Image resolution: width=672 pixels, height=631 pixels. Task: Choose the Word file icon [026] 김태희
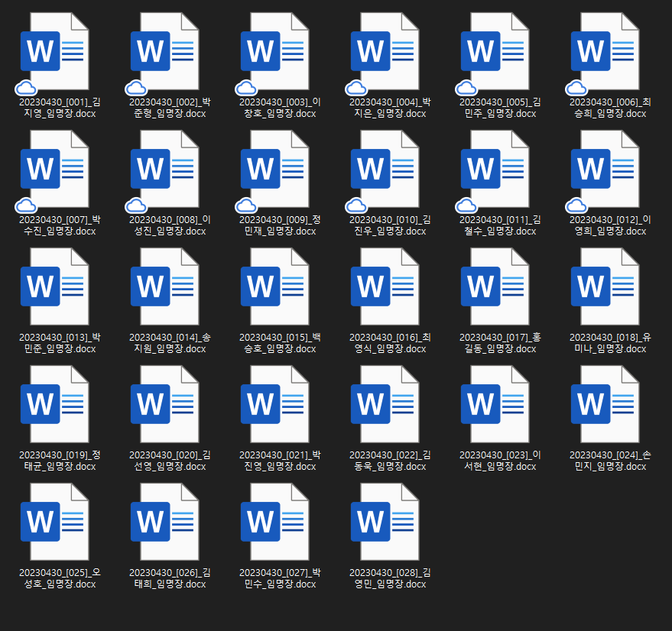[x=165, y=522]
